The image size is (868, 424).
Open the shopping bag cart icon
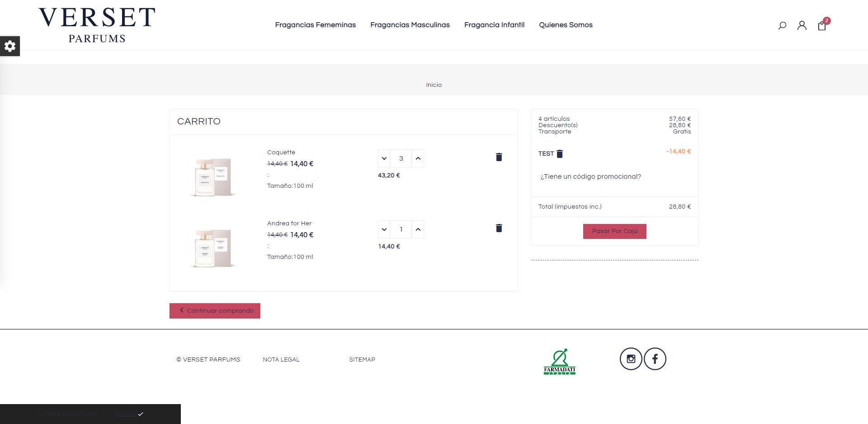822,26
